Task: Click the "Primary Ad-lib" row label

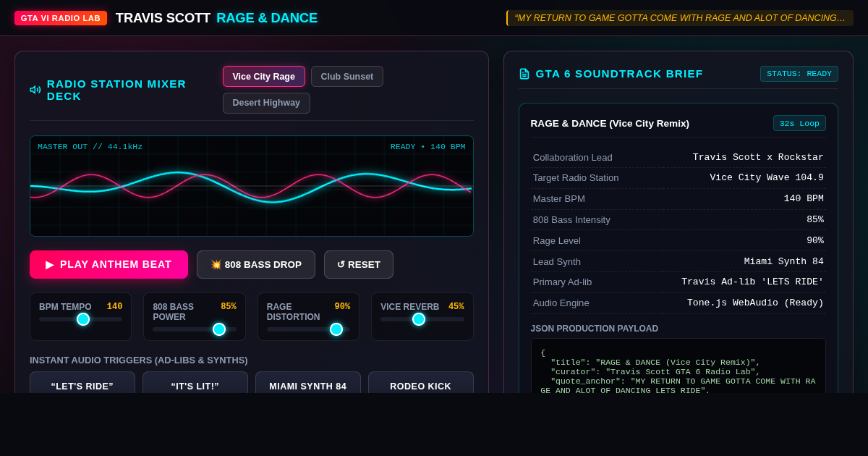Action: (562, 282)
